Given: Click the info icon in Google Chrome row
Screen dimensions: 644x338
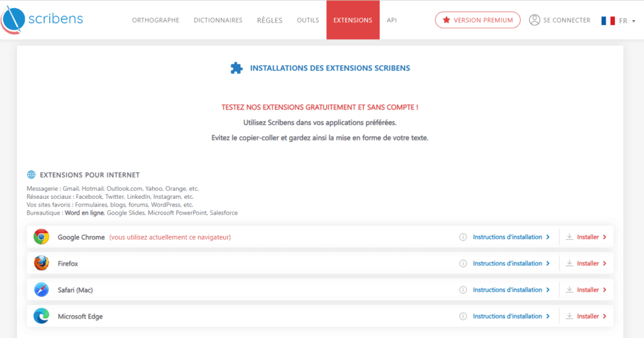Looking at the screenshot, I should (463, 237).
